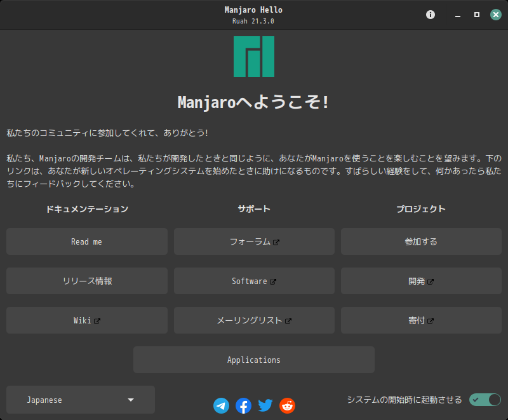Screen dimensions: 508x420
Task: Click the Ruah 21.3.0 version subtitle
Action: 253,22
